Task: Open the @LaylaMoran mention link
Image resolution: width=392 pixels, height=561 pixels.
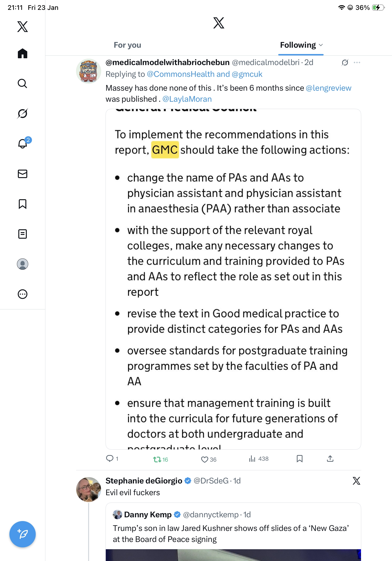Action: click(187, 99)
